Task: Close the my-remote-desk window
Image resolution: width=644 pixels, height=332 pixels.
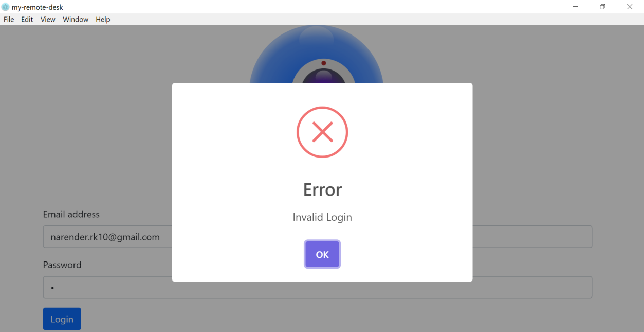Action: click(630, 7)
